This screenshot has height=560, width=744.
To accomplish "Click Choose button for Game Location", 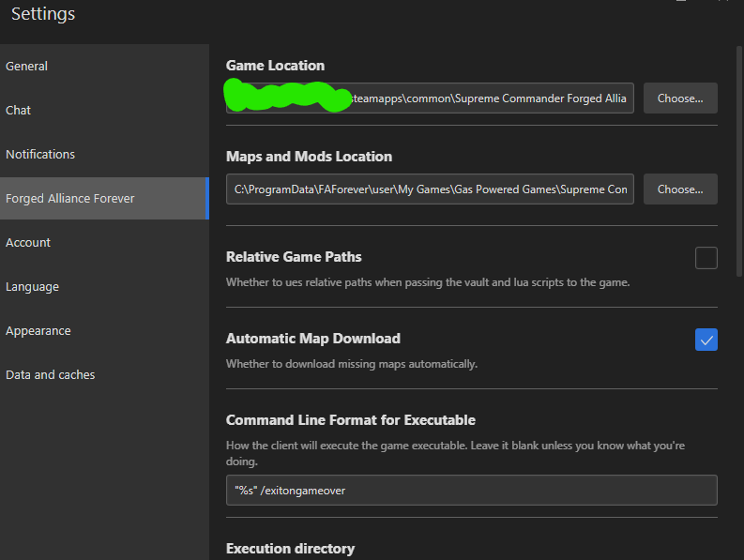I will pyautogui.click(x=680, y=98).
